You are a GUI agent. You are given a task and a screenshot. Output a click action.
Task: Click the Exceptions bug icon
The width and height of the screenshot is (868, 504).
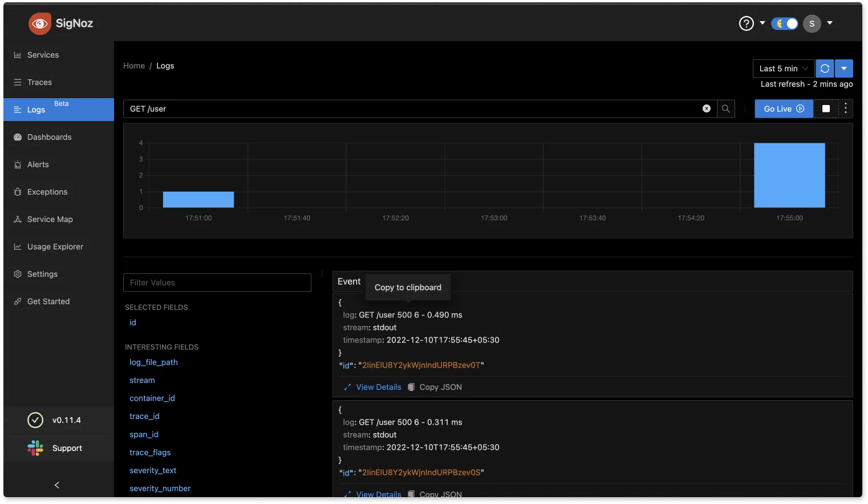pyautogui.click(x=18, y=192)
